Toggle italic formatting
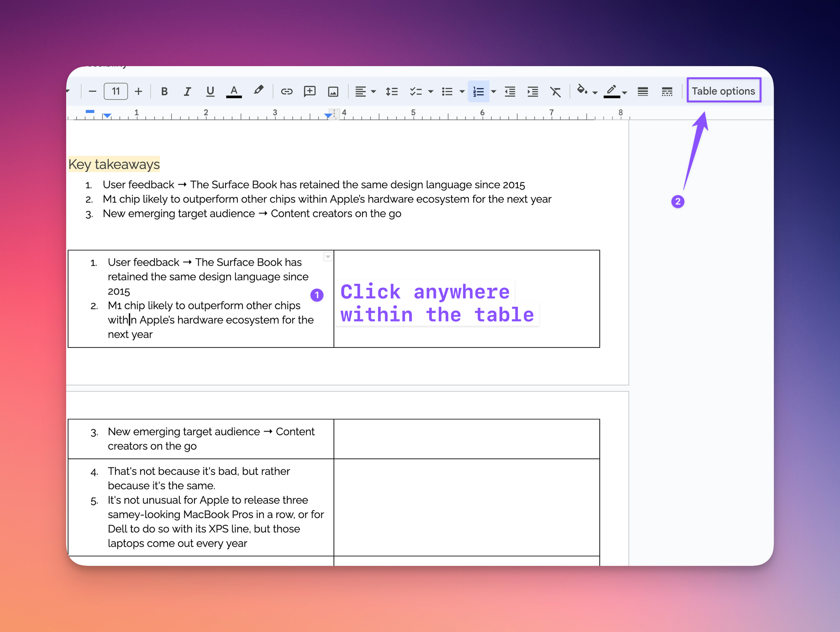This screenshot has width=840, height=632. point(187,91)
